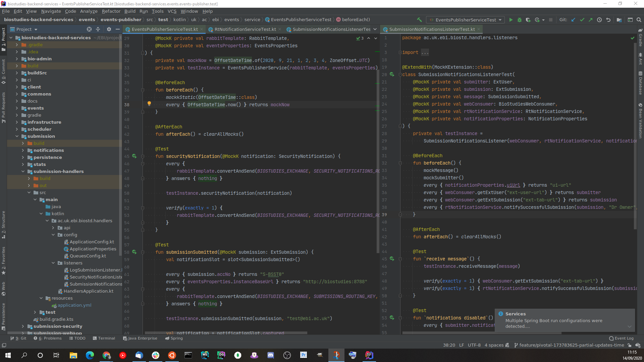Toggle tool window bars in the bottom-left corner

point(4,345)
